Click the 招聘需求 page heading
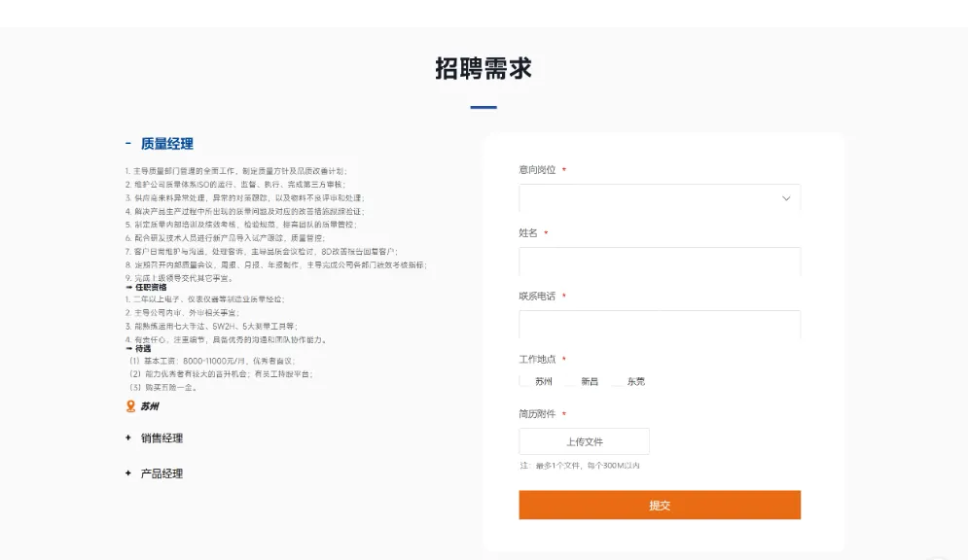The image size is (968, 560). click(484, 68)
